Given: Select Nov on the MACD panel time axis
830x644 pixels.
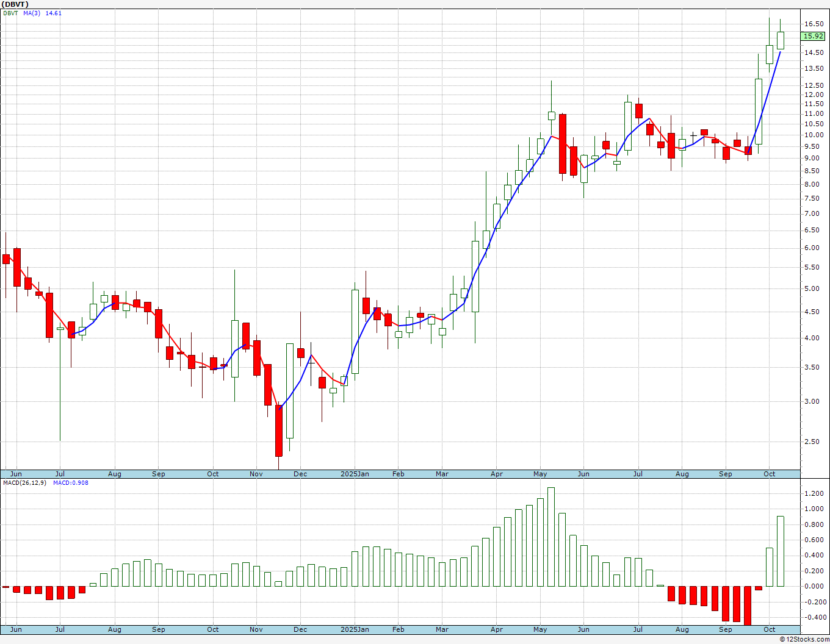Looking at the screenshot, I should coord(256,629).
